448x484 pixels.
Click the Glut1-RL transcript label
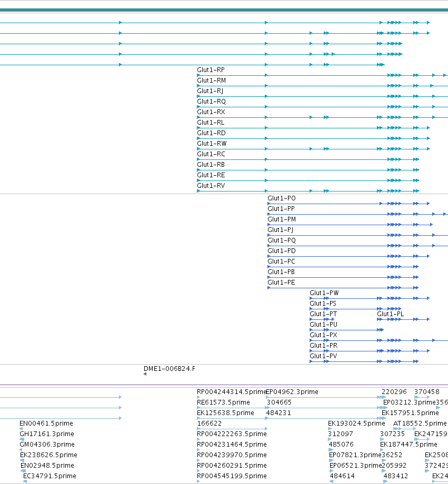click(211, 123)
